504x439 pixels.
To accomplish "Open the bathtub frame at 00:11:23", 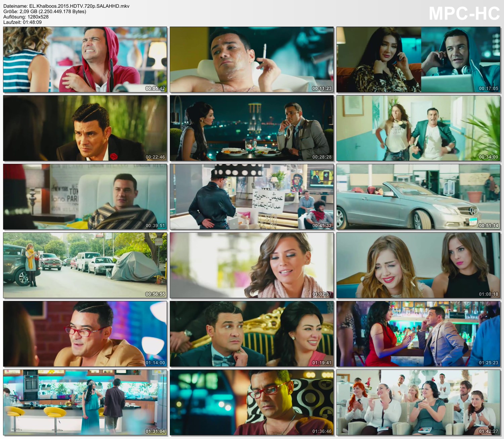I will 252,59.
